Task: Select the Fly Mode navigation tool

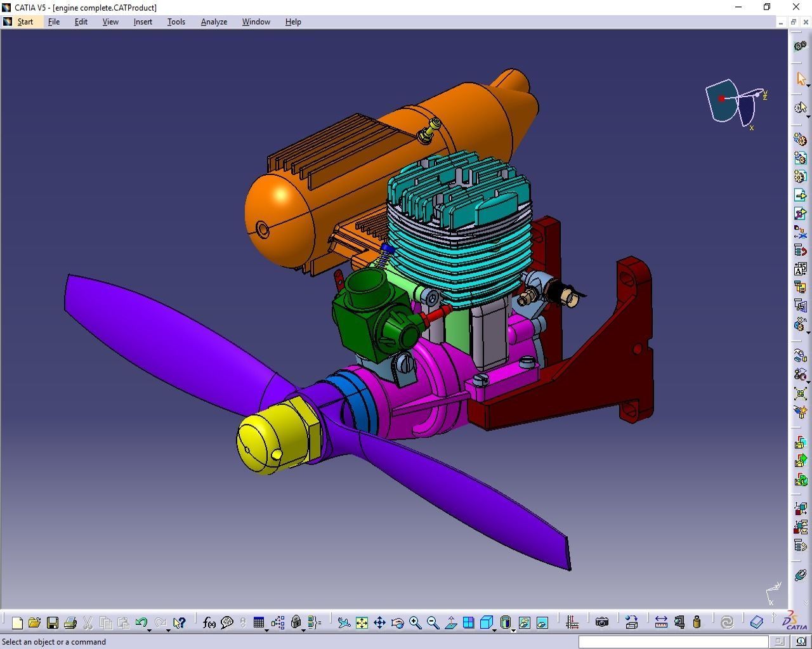Action: (x=344, y=622)
